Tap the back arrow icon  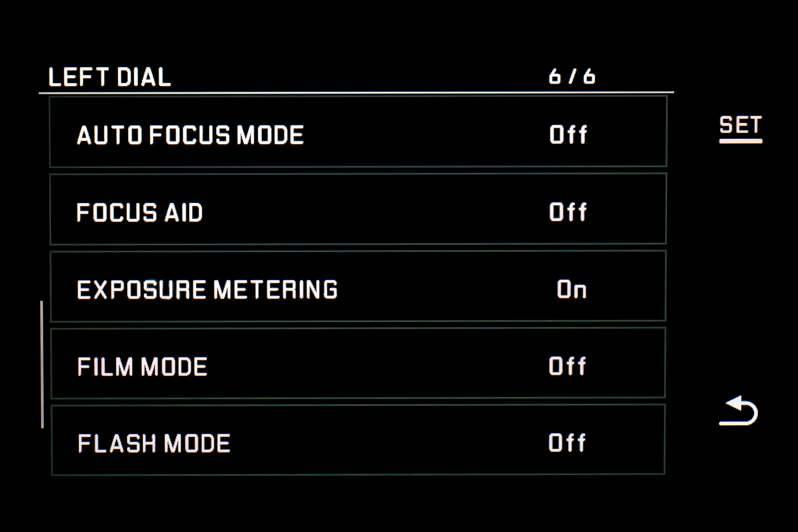tap(738, 411)
